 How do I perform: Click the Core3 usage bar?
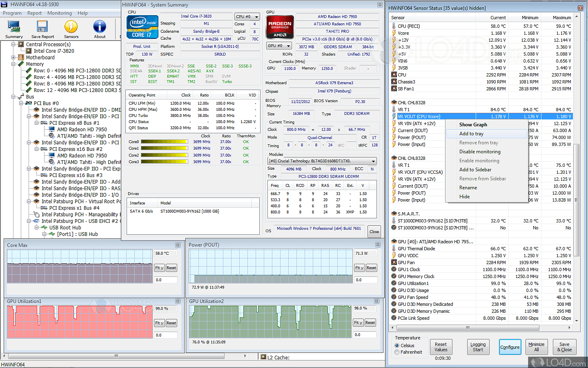(x=165, y=162)
